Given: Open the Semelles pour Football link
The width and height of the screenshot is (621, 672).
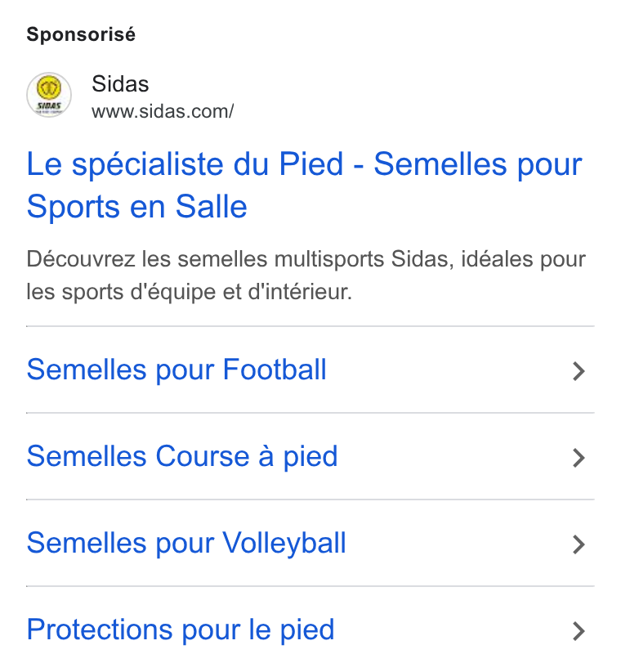Looking at the screenshot, I should click(176, 370).
